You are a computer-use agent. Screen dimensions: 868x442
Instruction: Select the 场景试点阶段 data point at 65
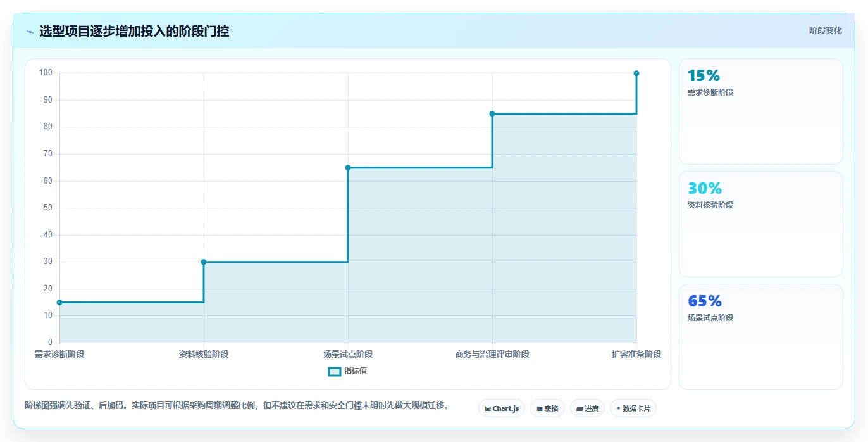tap(348, 168)
